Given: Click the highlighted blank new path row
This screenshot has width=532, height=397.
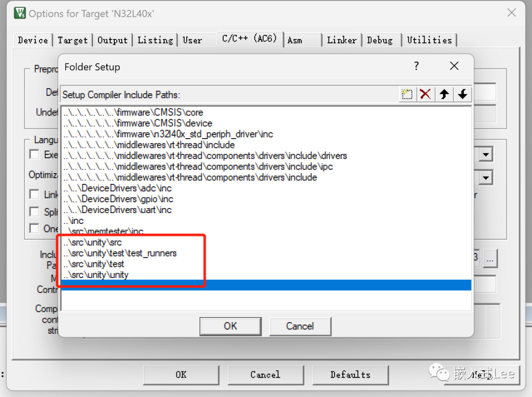Looking at the screenshot, I should 266,285.
